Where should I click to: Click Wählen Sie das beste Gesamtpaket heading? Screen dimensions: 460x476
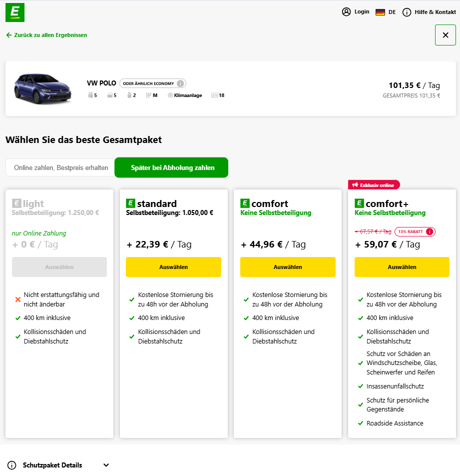click(84, 139)
